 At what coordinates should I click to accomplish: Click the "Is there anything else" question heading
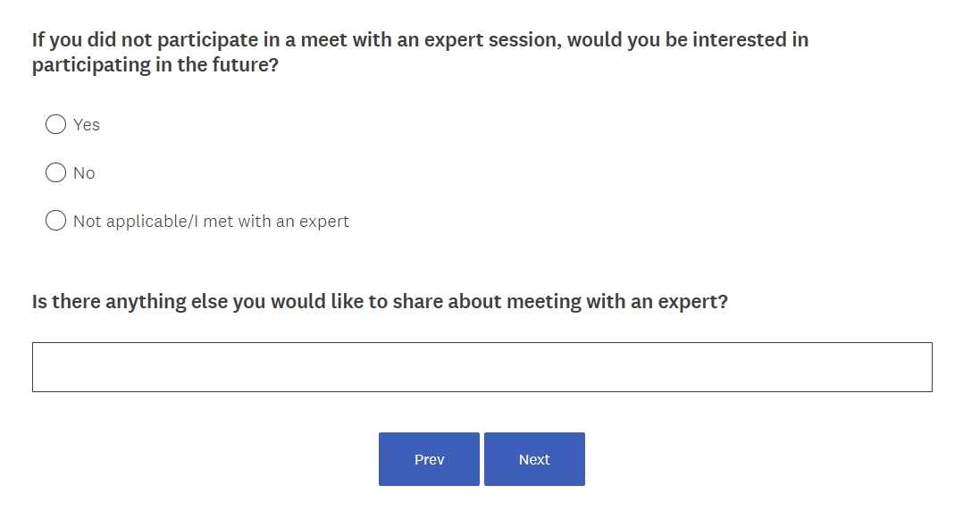[x=380, y=302]
